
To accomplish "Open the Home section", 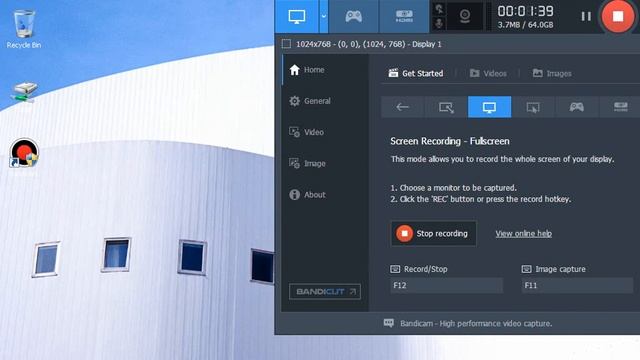I will (x=325, y=70).
